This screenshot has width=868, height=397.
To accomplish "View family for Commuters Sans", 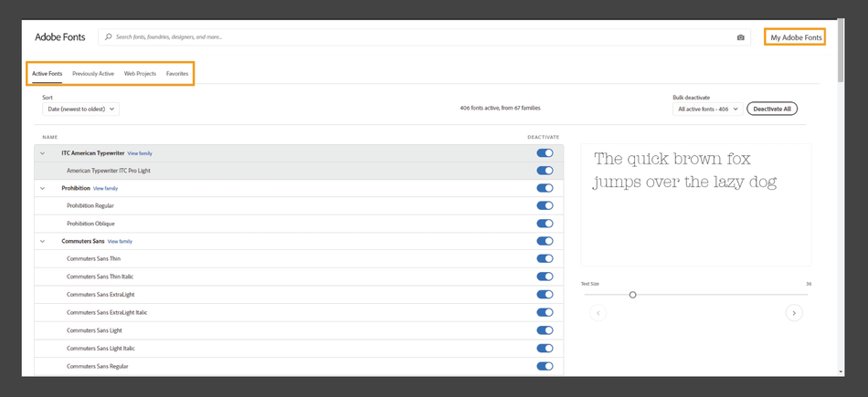I will click(120, 242).
